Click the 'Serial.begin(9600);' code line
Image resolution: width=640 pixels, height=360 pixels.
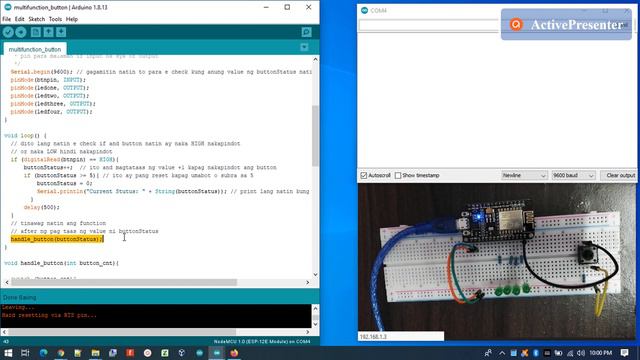click(x=42, y=72)
